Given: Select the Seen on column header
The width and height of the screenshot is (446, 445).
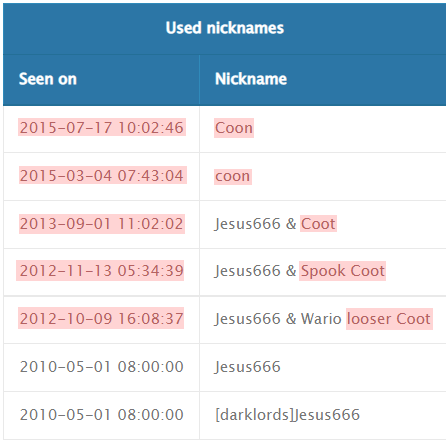Looking at the screenshot, I should coord(48,79).
